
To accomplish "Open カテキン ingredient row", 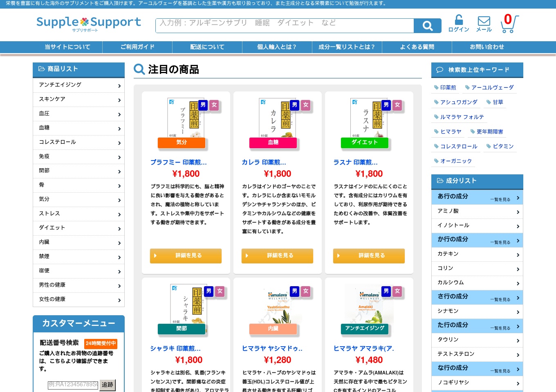I will [477, 254].
